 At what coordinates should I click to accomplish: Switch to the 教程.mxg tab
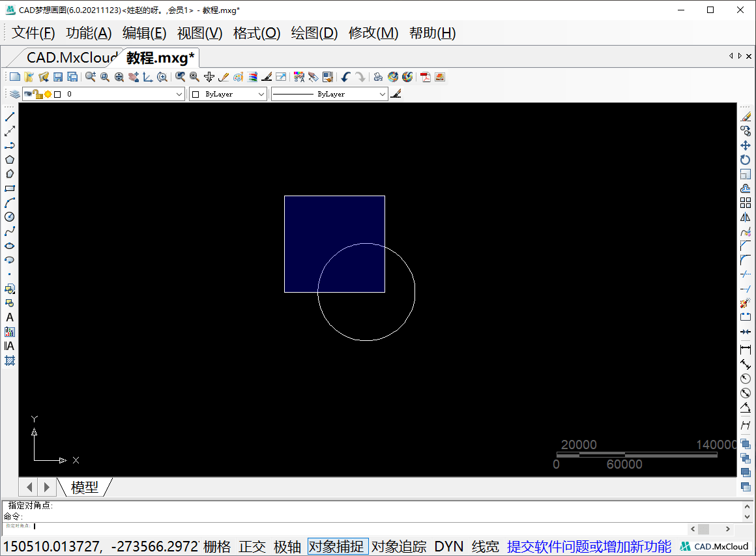pyautogui.click(x=160, y=58)
